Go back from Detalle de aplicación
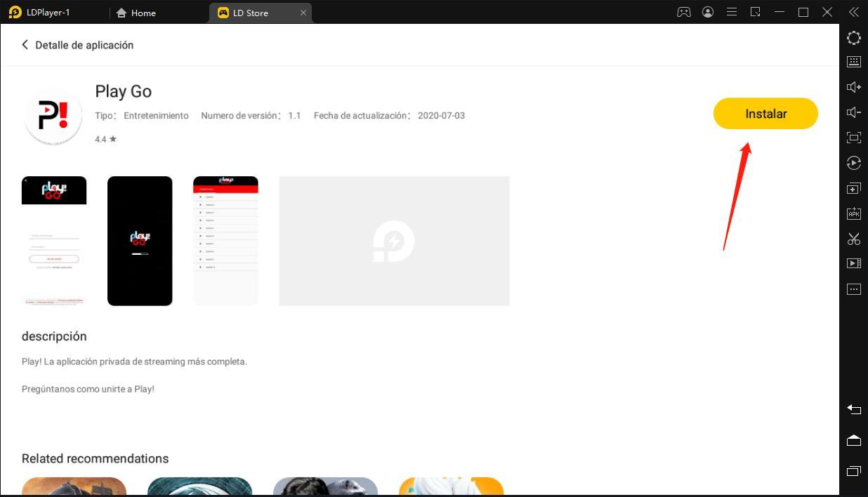 pos(25,45)
